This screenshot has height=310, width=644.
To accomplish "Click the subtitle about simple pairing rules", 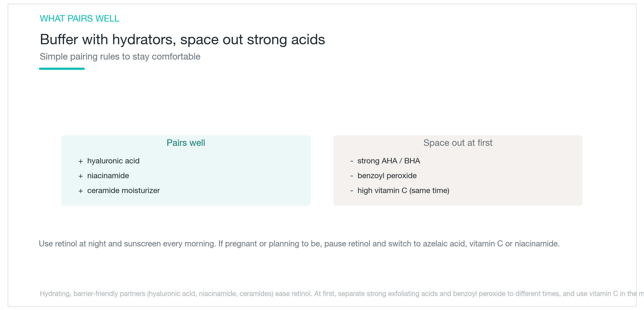I will coord(120,57).
